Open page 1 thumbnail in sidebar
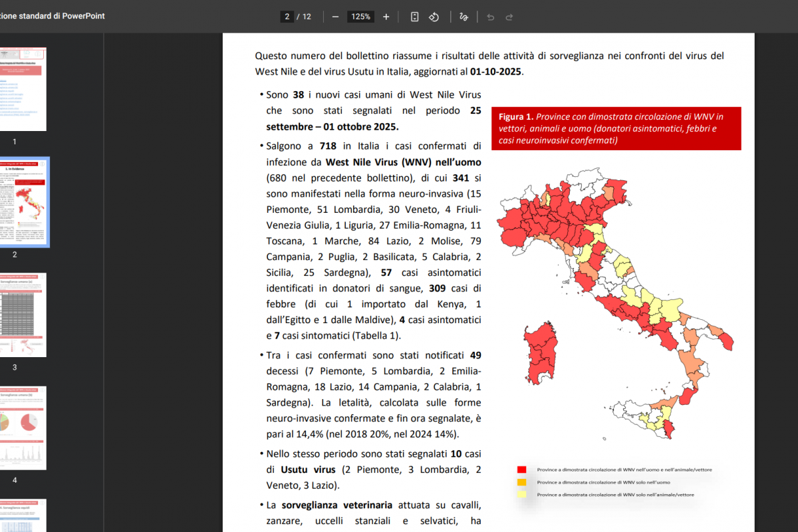798x532 pixels. click(23, 89)
